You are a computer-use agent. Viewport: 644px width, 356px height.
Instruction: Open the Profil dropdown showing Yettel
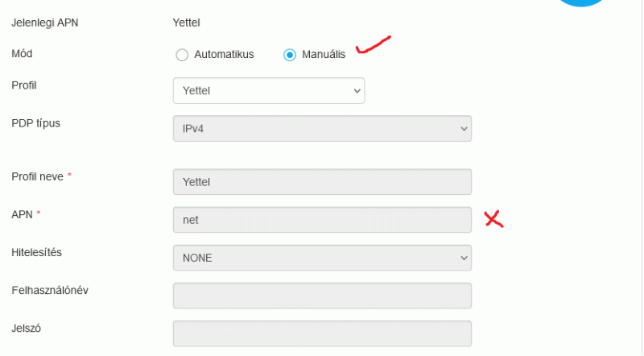(x=269, y=91)
